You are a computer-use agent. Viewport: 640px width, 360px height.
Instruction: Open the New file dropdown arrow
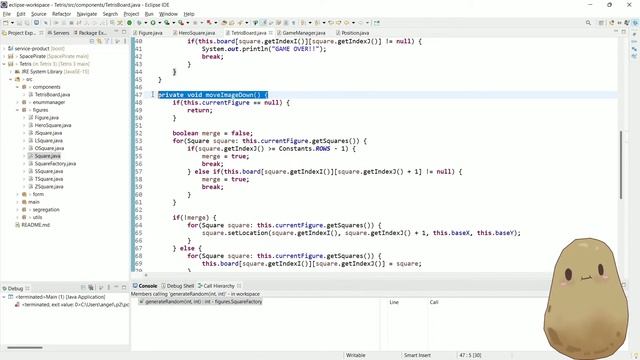point(12,23)
